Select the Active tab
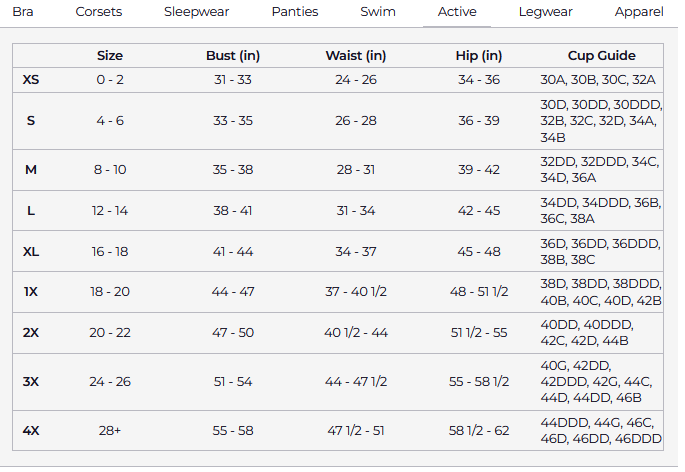The image size is (685, 472). pos(457,12)
